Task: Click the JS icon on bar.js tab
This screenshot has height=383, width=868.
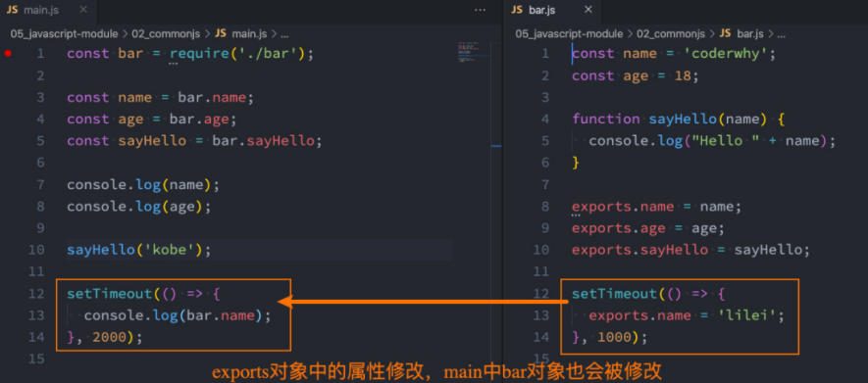Action: (x=517, y=10)
